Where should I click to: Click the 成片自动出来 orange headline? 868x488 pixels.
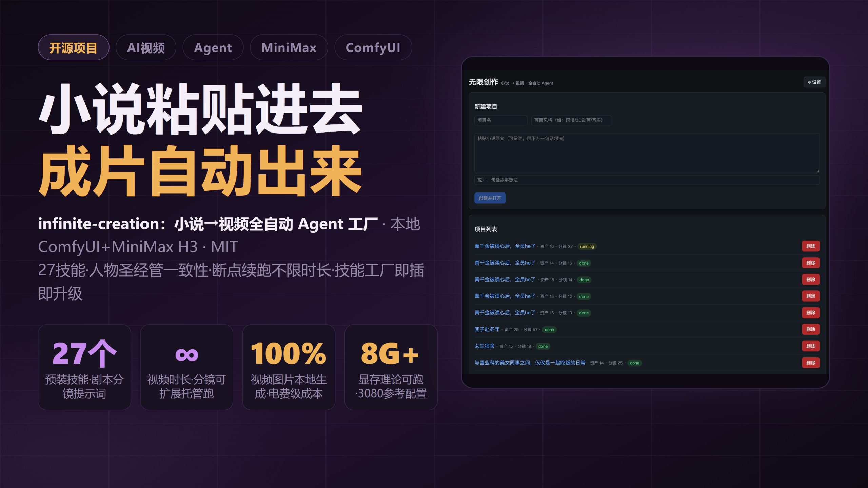(x=200, y=170)
